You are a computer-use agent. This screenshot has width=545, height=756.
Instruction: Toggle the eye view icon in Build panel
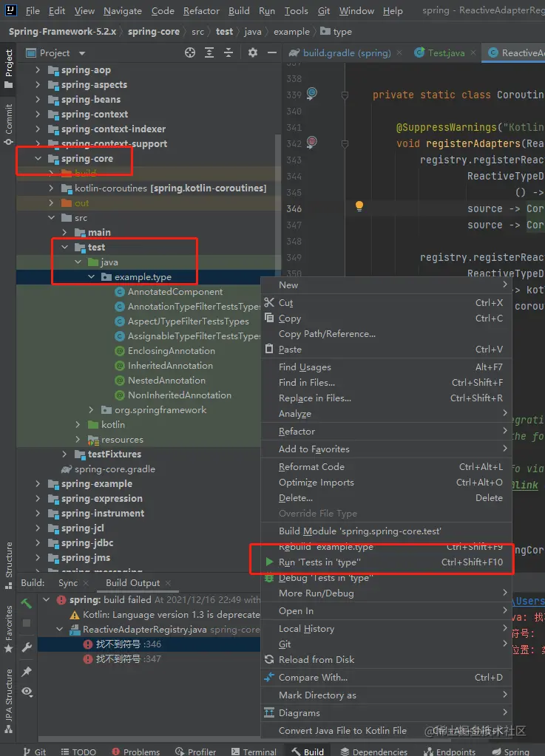(27, 692)
